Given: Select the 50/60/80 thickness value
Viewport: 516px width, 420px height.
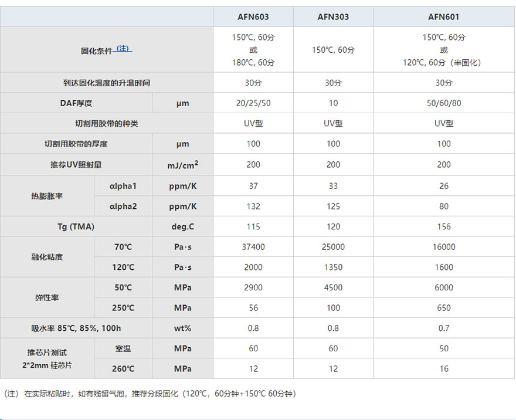Looking at the screenshot, I should click(444, 103).
